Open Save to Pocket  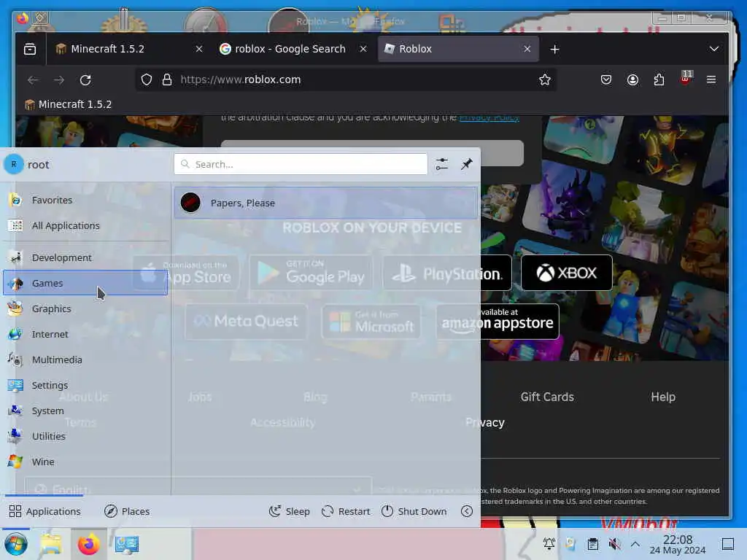pyautogui.click(x=606, y=79)
